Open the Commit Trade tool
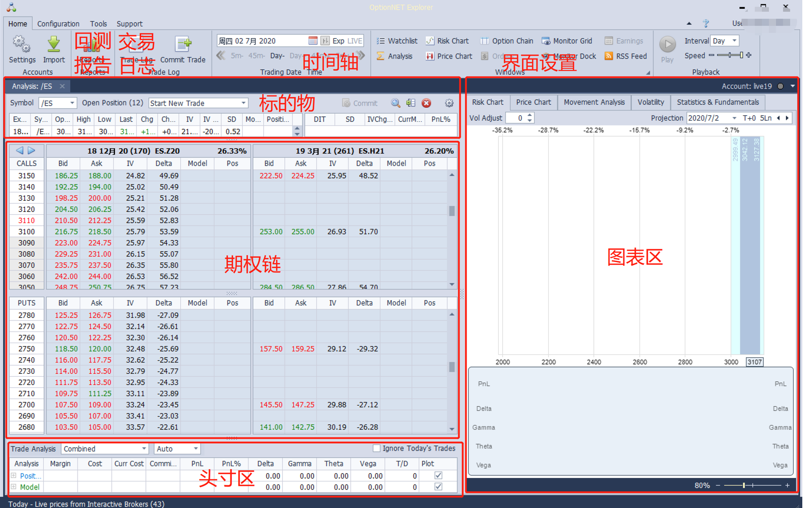The width and height of the screenshot is (812, 508). [183, 49]
